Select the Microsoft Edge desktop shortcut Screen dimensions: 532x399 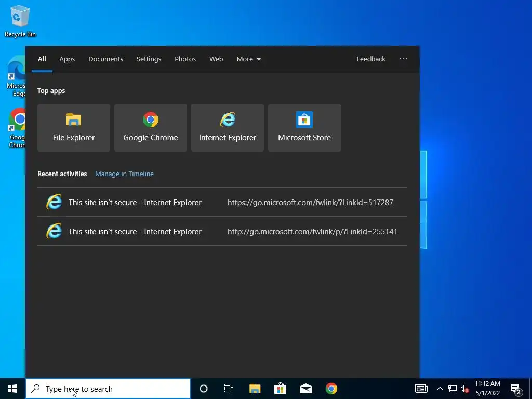[x=16, y=77]
